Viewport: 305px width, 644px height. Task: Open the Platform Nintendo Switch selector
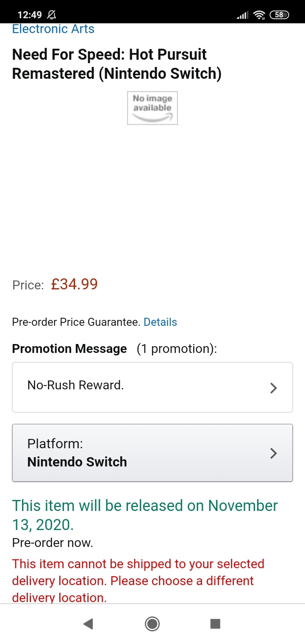point(152,453)
